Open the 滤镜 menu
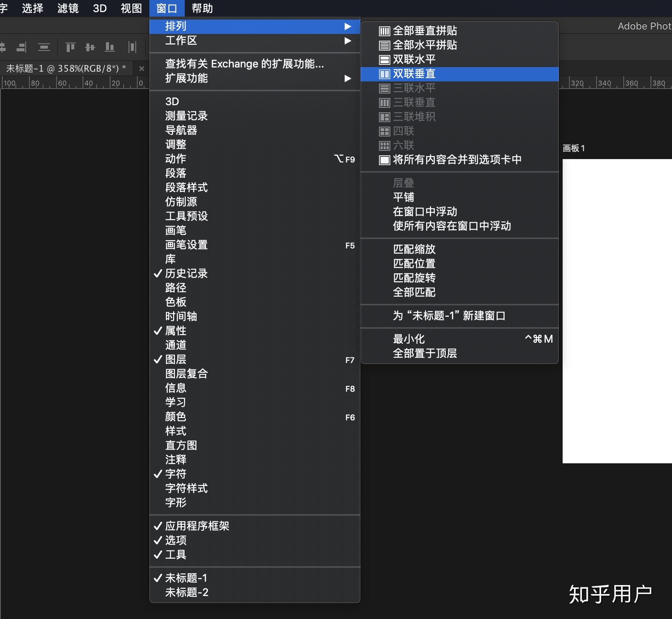This screenshot has height=619, width=672. pyautogui.click(x=68, y=8)
